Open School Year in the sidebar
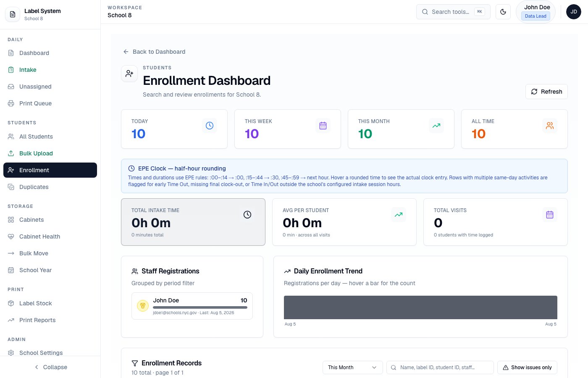Image resolution: width=588 pixels, height=378 pixels. [50, 270]
